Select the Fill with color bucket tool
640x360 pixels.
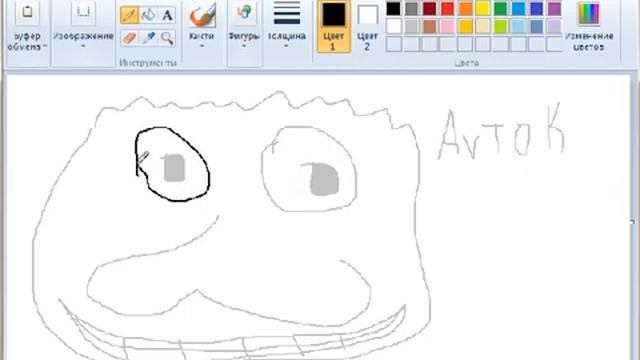tap(148, 15)
